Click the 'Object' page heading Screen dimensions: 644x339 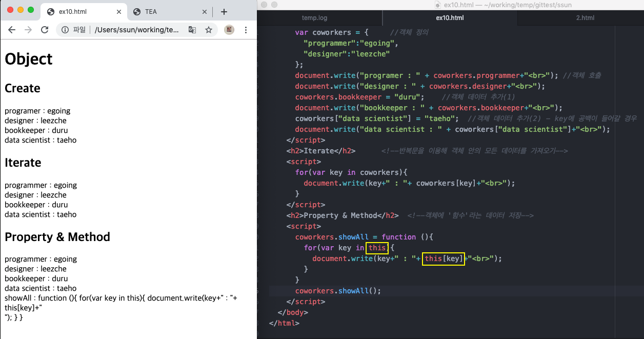click(29, 59)
